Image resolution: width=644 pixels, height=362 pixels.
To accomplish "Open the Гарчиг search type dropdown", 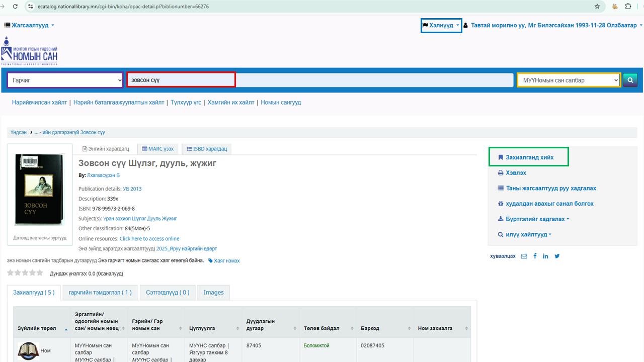I will coord(65,80).
